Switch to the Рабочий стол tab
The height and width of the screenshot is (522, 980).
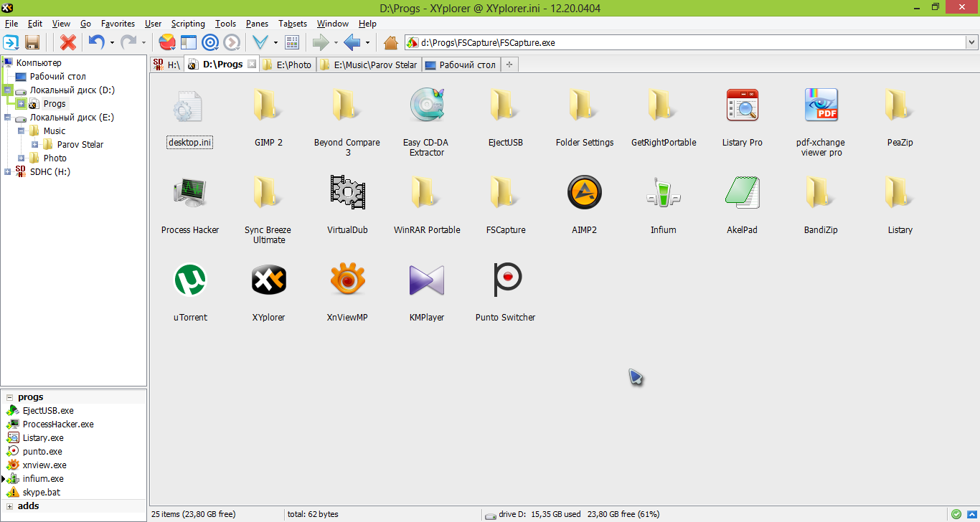click(x=461, y=65)
